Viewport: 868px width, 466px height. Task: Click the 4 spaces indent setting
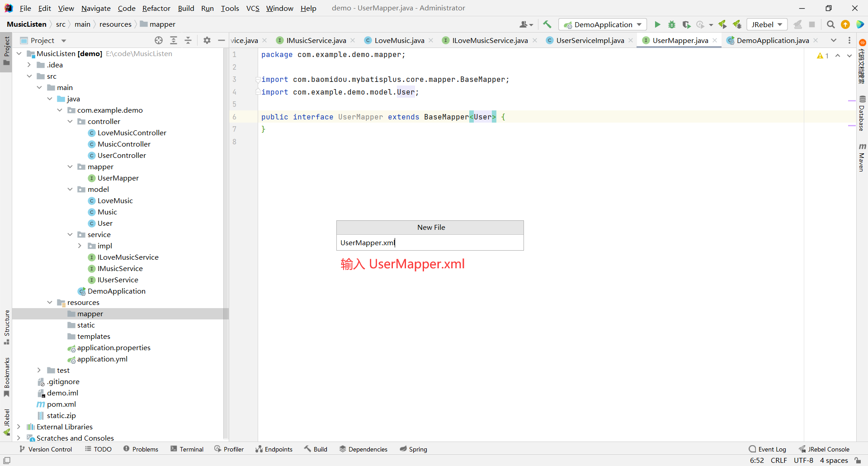(834, 461)
